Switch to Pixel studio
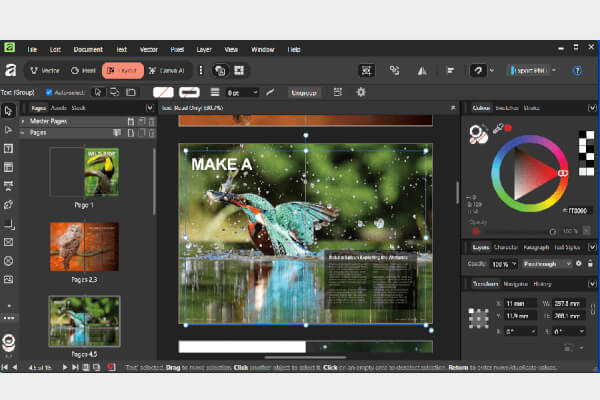The width and height of the screenshot is (600, 400). (83, 70)
